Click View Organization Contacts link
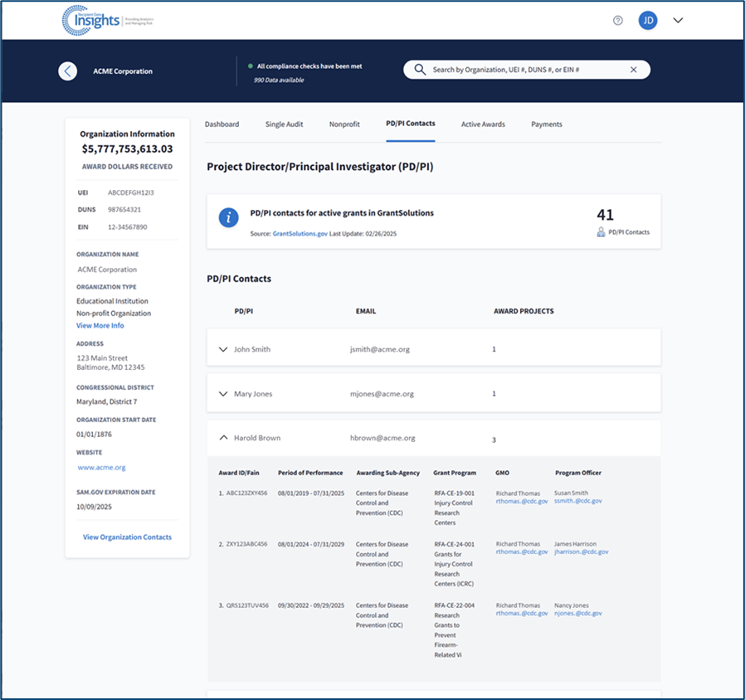The width and height of the screenshot is (745, 700). coord(127,537)
